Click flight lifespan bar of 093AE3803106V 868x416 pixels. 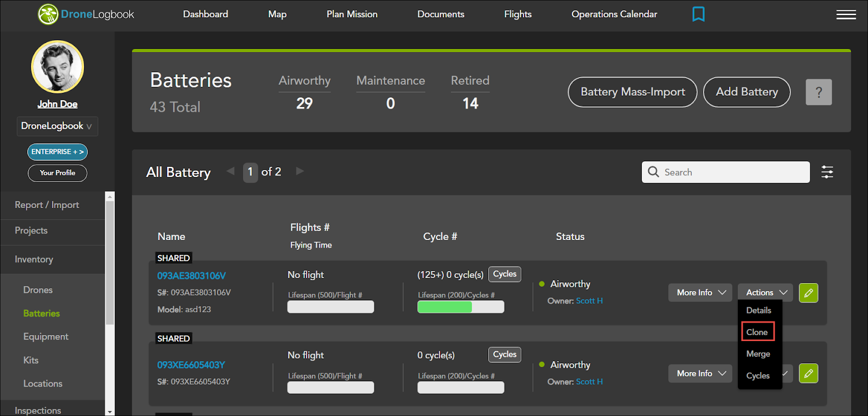click(330, 307)
